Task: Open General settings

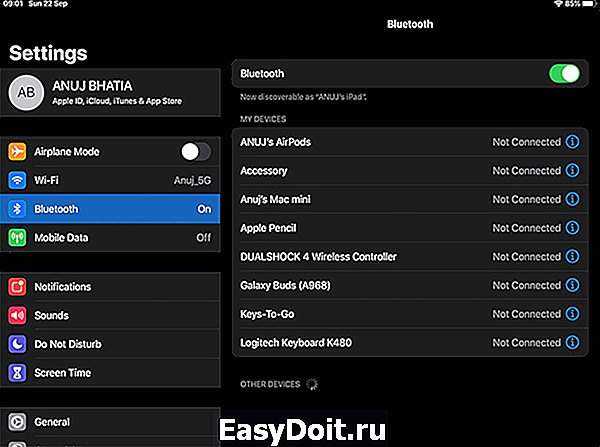Action: tap(110, 422)
